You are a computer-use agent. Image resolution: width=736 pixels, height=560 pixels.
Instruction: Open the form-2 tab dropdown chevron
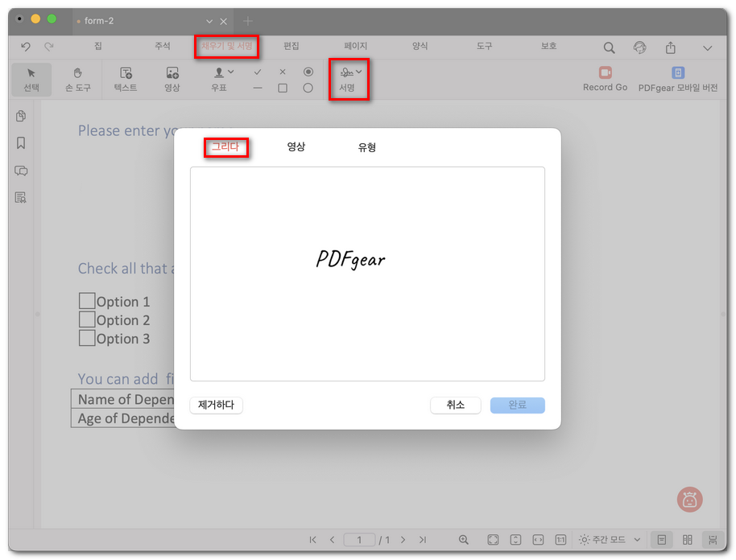click(209, 21)
